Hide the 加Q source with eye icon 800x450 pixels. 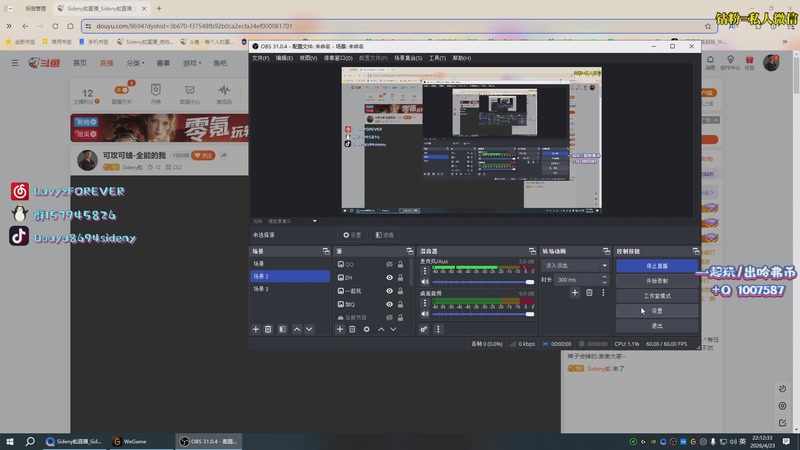point(389,304)
